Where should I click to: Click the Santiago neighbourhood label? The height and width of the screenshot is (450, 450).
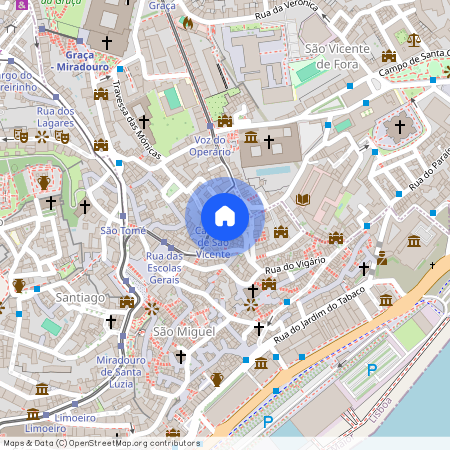click(80, 298)
